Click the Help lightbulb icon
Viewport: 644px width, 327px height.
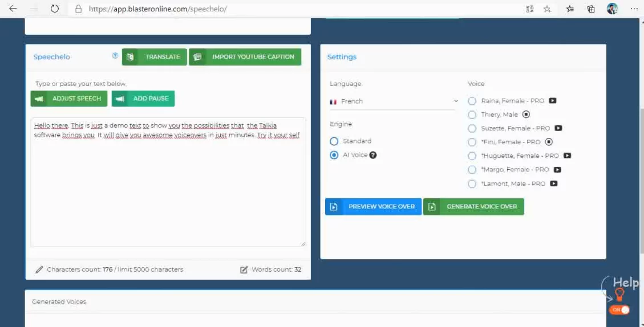pyautogui.click(x=619, y=294)
